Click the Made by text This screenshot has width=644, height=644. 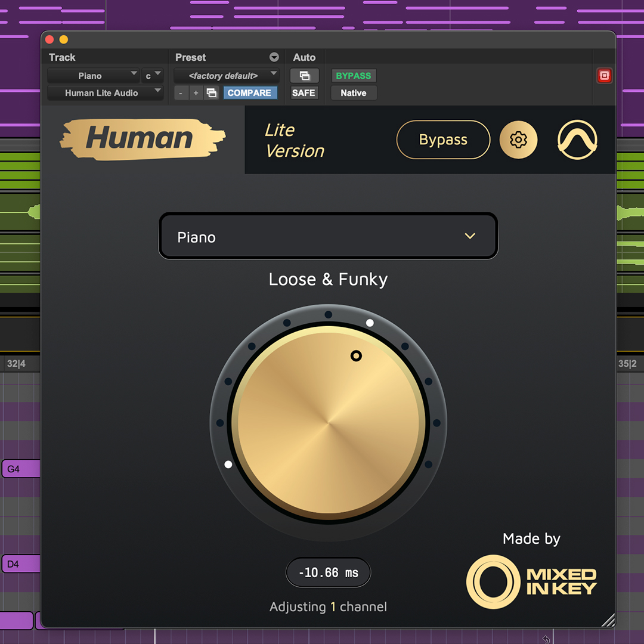click(531, 538)
